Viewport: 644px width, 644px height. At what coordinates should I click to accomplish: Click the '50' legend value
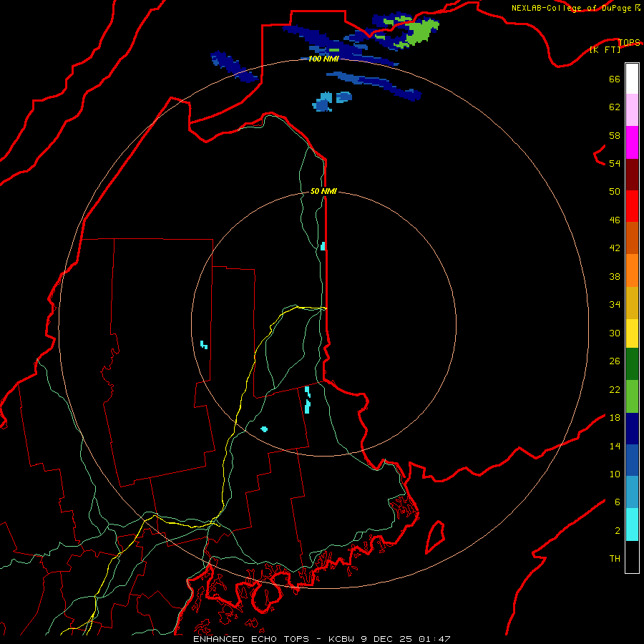pos(615,192)
